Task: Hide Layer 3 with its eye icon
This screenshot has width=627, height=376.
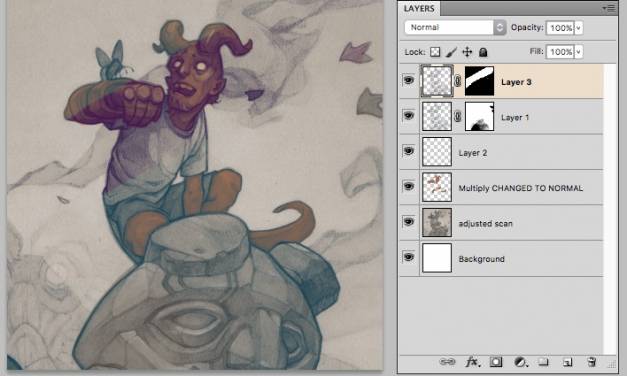Action: [x=408, y=80]
